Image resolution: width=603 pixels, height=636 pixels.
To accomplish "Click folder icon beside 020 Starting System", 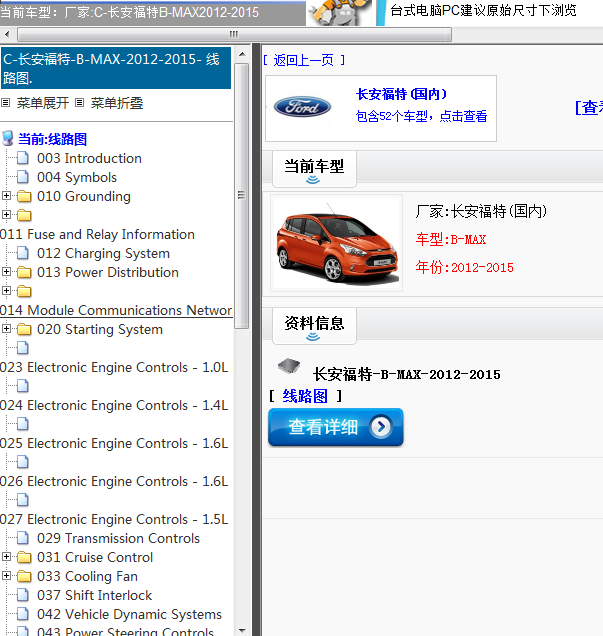I will tap(24, 329).
